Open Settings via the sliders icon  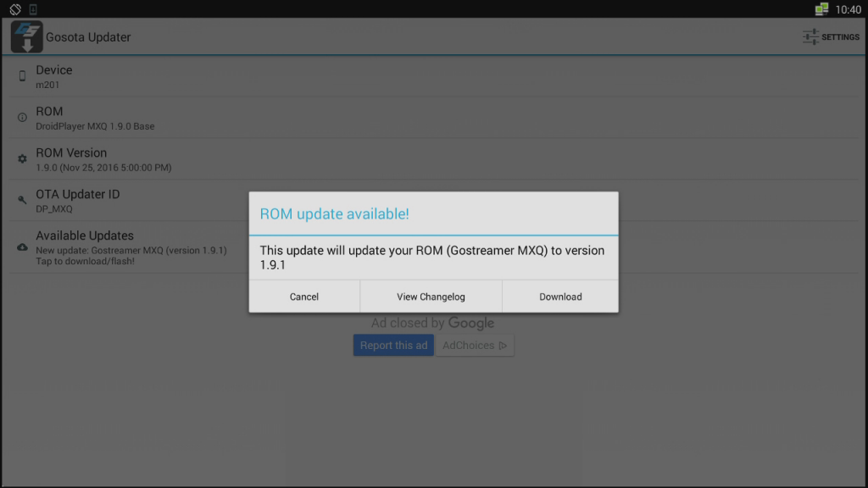[x=810, y=37]
